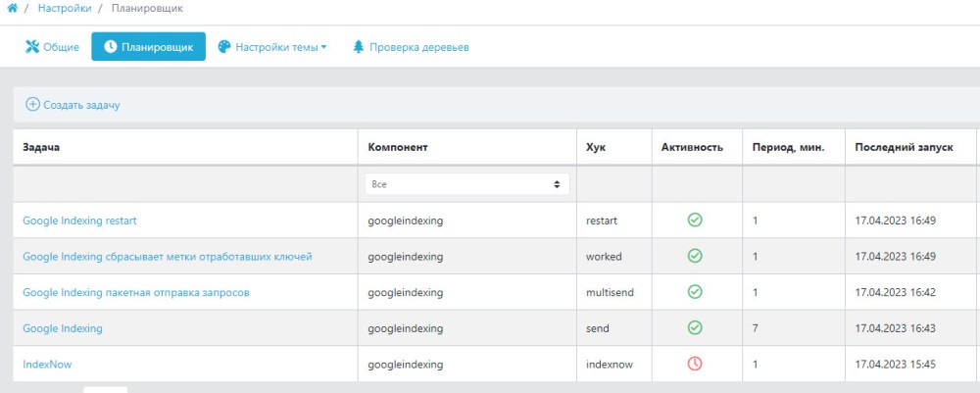Click the clock icon on the Планировщик tab

coord(110,47)
